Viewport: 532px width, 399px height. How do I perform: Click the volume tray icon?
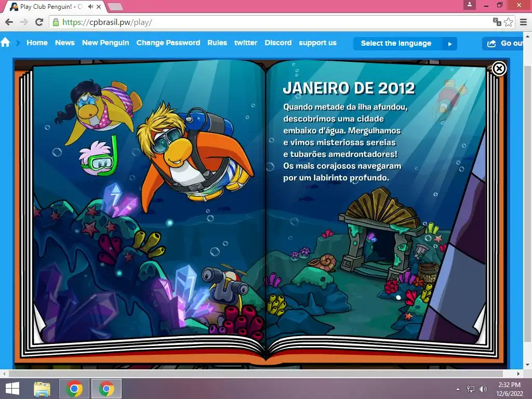pos(483,389)
